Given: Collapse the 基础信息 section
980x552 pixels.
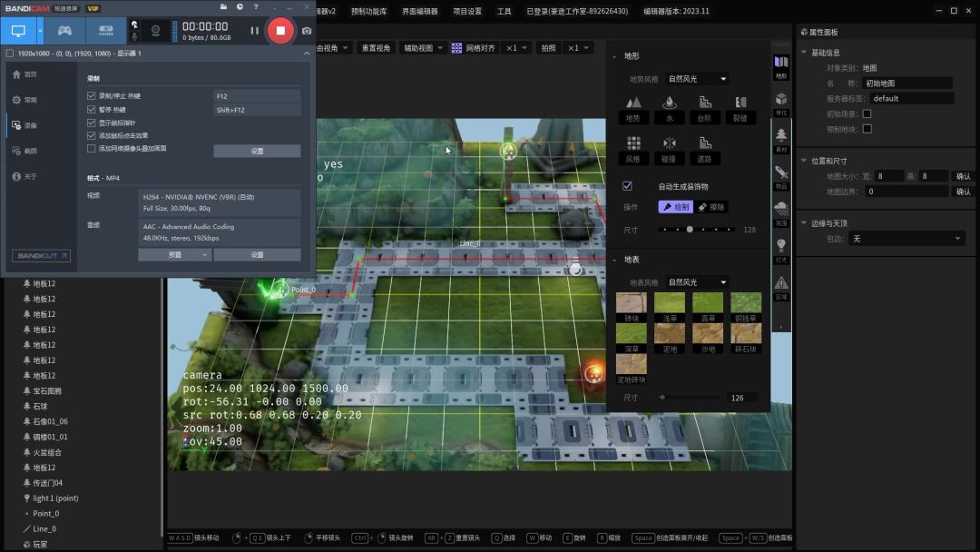Looking at the screenshot, I should coord(804,53).
